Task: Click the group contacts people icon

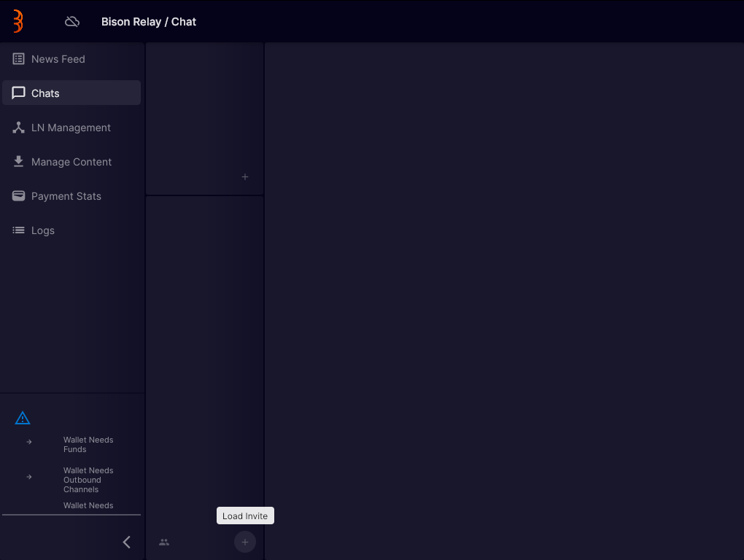Action: pyautogui.click(x=164, y=542)
